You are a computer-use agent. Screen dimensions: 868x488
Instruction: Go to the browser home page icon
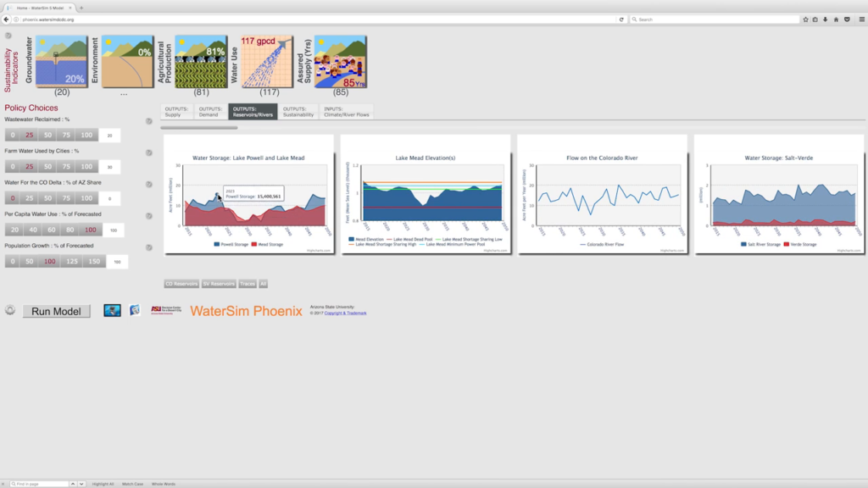coord(836,19)
